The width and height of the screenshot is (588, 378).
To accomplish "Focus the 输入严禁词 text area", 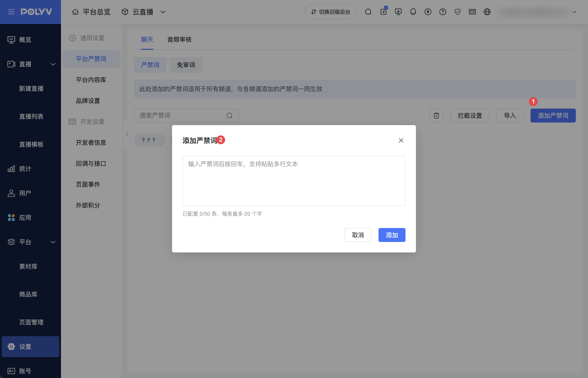I will (294, 181).
